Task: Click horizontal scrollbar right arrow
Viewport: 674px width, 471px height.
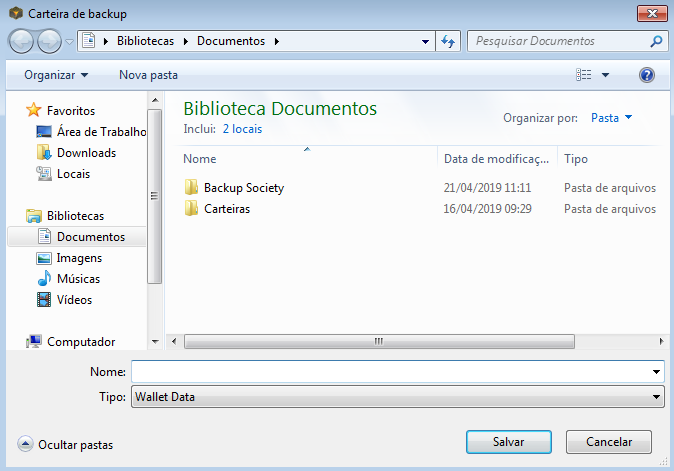Action: point(661,342)
